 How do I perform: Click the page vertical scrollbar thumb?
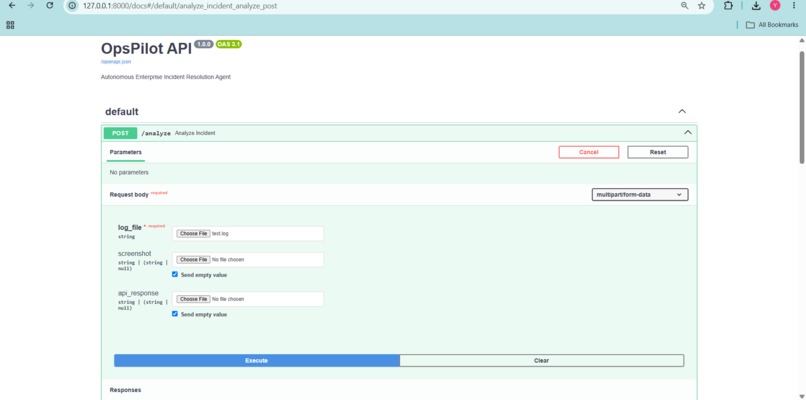coord(802,107)
